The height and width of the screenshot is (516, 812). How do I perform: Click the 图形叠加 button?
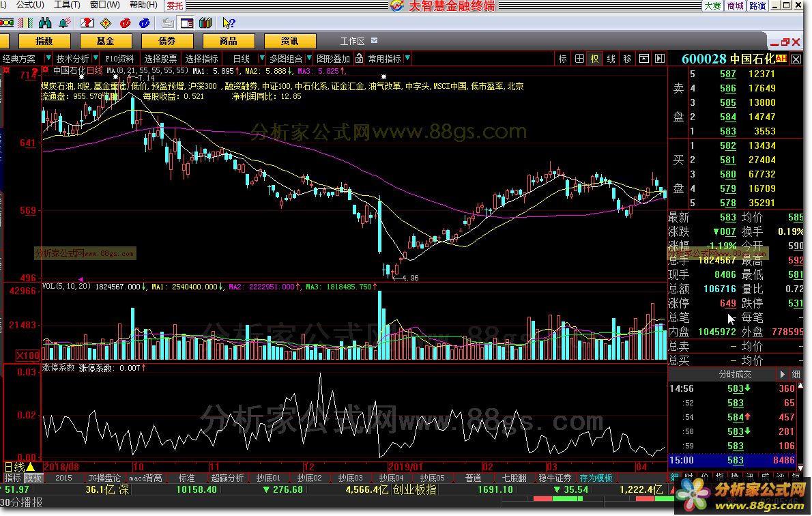[334, 59]
